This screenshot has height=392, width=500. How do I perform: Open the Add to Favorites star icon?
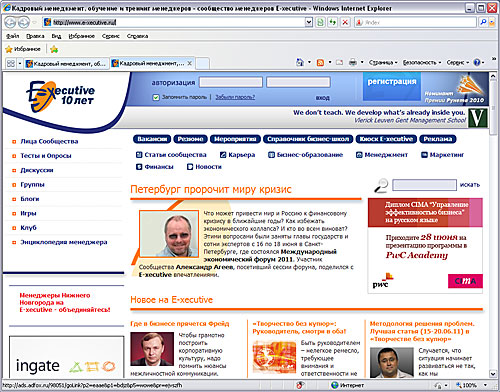[54, 49]
